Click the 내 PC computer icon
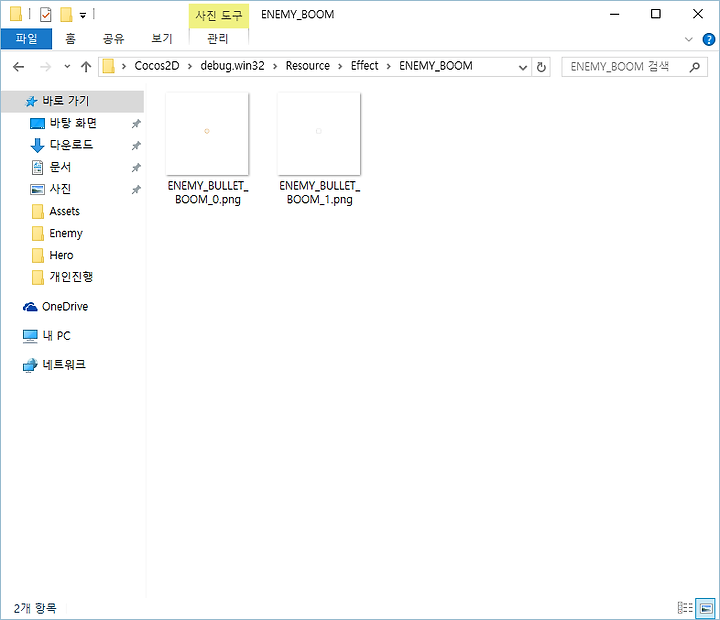 30,336
